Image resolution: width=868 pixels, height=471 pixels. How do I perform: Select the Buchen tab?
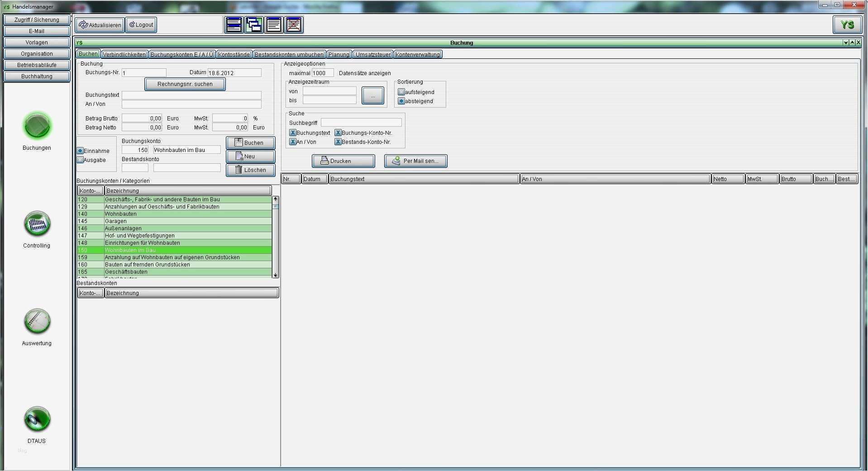(88, 54)
